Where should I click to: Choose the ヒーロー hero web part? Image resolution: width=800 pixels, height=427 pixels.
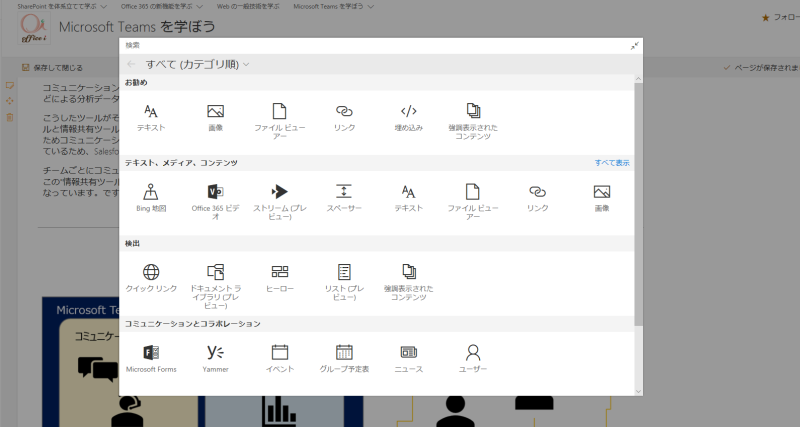pyautogui.click(x=280, y=279)
